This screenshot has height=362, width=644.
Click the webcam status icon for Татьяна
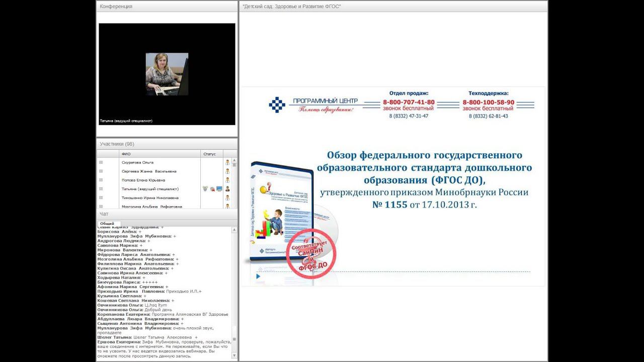point(212,189)
